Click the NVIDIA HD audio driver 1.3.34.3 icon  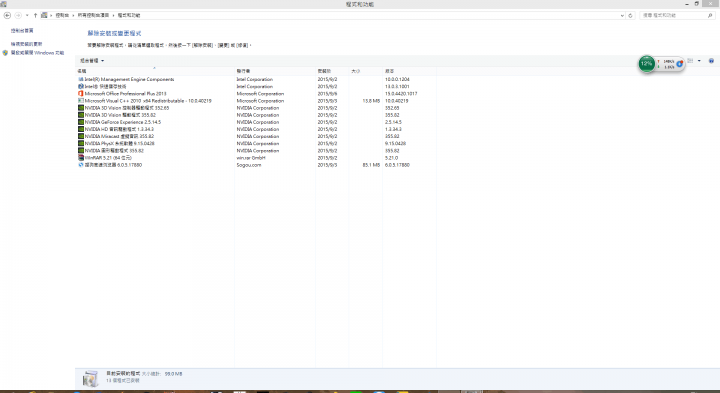pyautogui.click(x=81, y=129)
